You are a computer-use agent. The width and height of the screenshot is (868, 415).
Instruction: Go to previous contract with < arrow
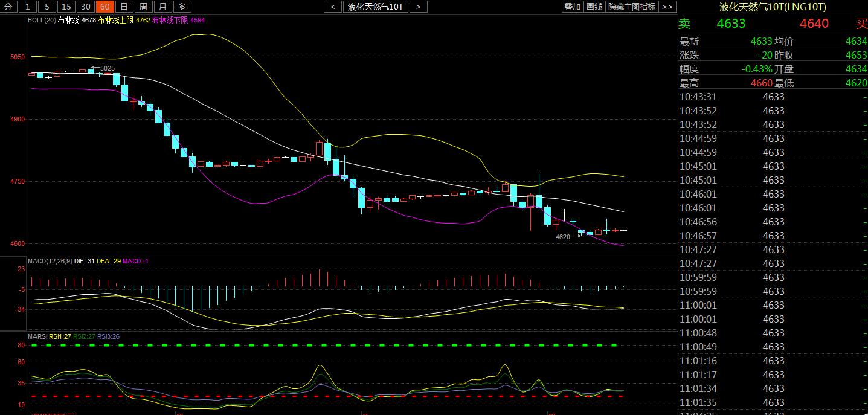[333, 7]
